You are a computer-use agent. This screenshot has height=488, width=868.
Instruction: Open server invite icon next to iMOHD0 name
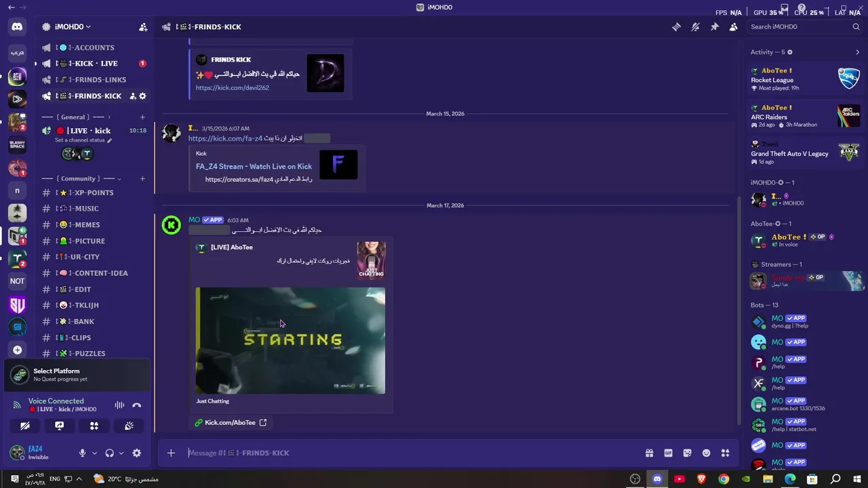143,27
